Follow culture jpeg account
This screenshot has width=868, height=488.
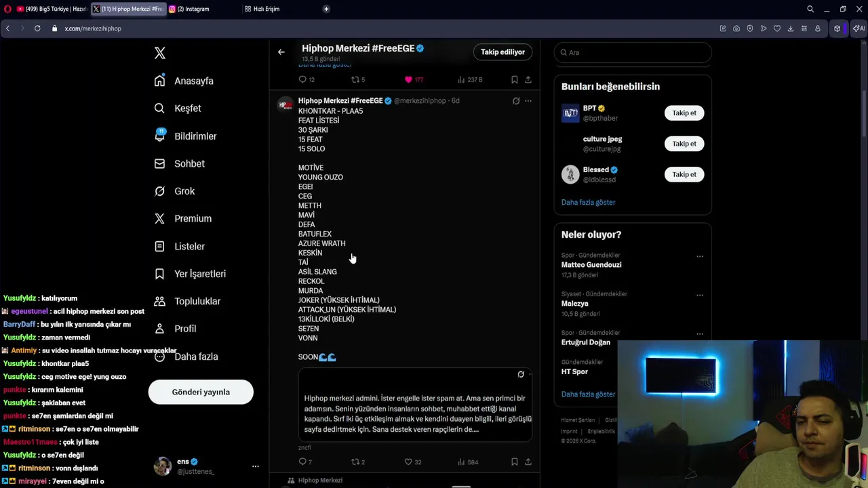(x=684, y=144)
